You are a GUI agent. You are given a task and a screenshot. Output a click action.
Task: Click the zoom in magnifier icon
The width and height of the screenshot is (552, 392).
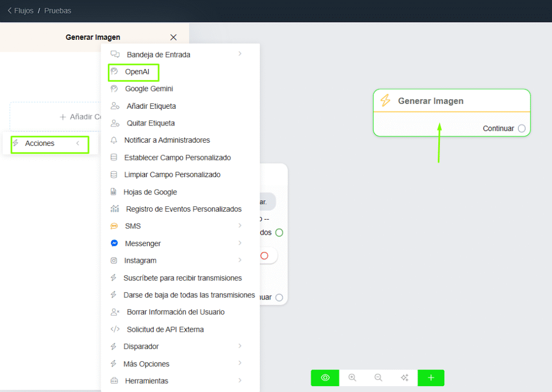[x=353, y=378]
